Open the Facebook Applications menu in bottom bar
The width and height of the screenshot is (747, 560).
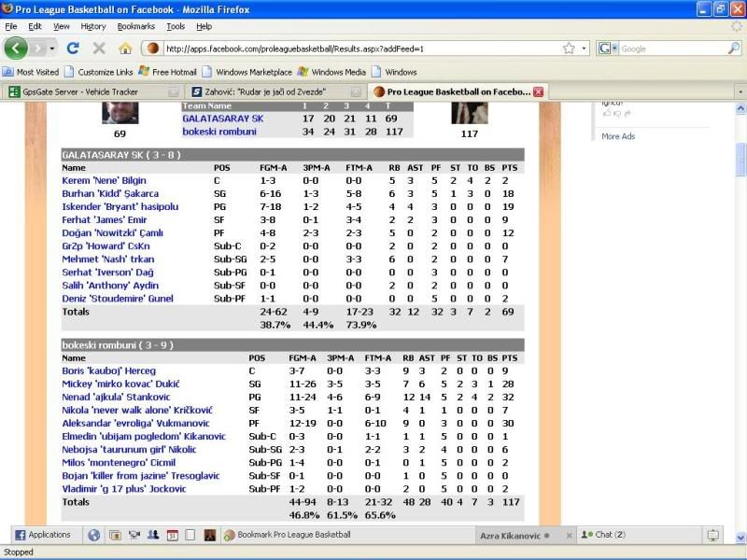pyautogui.click(x=42, y=535)
